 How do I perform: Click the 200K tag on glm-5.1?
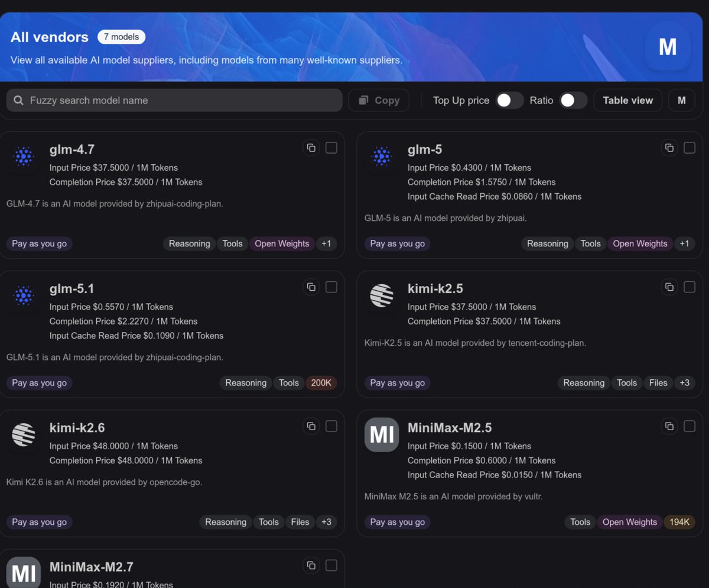321,383
